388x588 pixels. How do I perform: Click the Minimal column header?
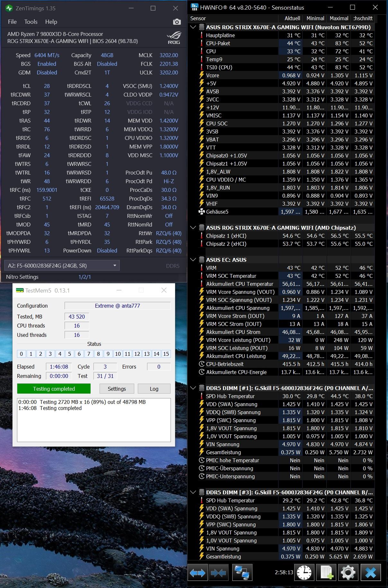[x=315, y=18]
